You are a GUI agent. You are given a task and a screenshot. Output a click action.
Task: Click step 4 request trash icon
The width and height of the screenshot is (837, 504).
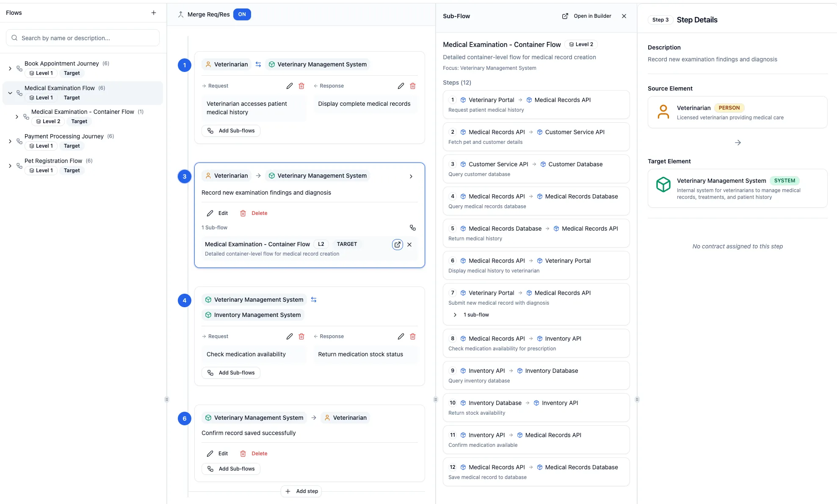pyautogui.click(x=301, y=336)
